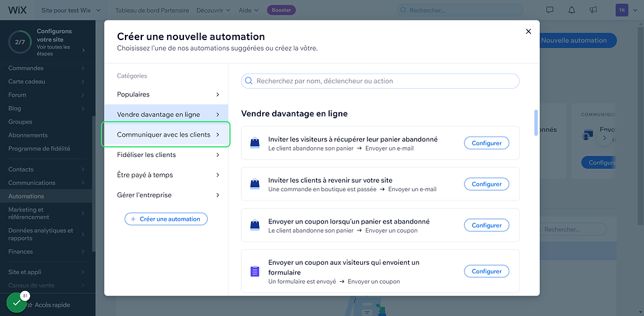The image size is (644, 316).
Task: Expand Site et appli in the sidebar
Action: coord(47,272)
